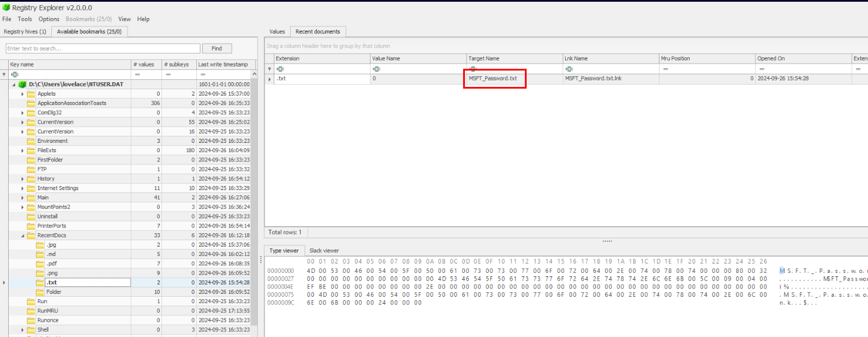Expand the CurrentVersion key with 55 subkeys
The image size is (868, 337).
click(23, 122)
